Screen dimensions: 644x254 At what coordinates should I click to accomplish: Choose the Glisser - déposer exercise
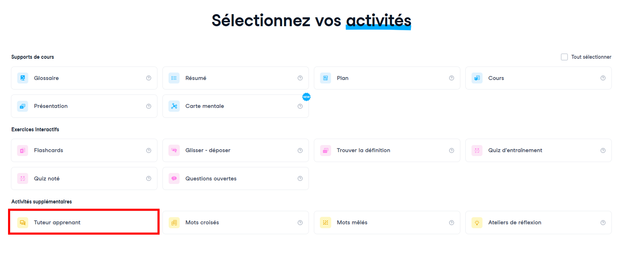coord(235,150)
